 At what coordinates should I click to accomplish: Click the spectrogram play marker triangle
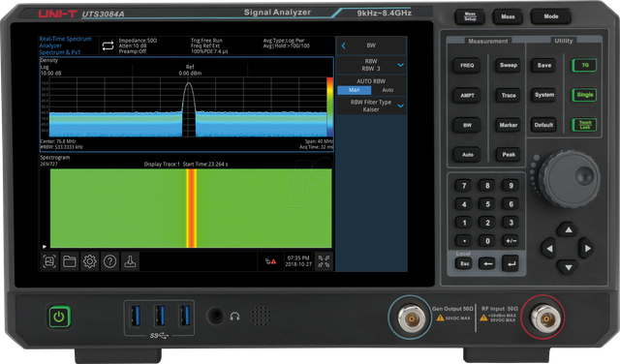45,247
